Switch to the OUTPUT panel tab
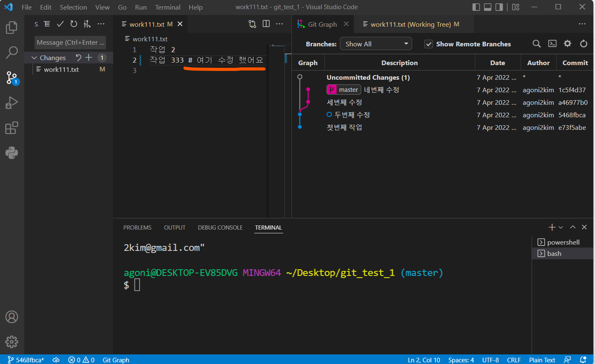 pyautogui.click(x=175, y=227)
